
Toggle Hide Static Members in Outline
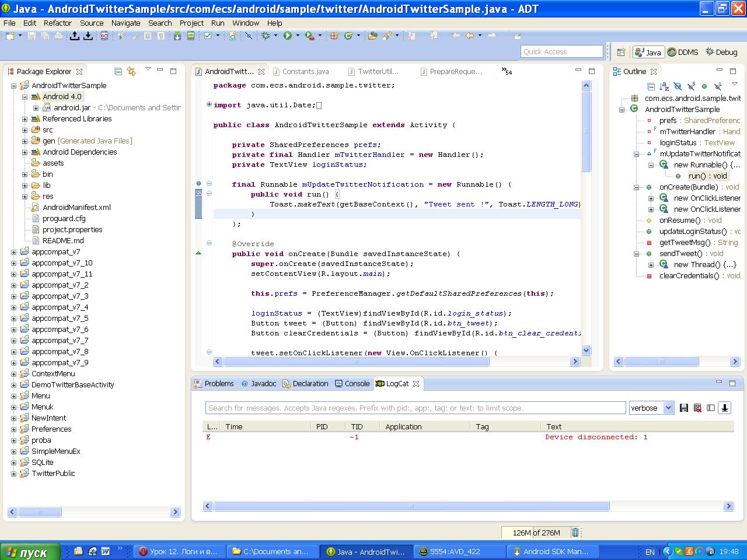point(691,86)
